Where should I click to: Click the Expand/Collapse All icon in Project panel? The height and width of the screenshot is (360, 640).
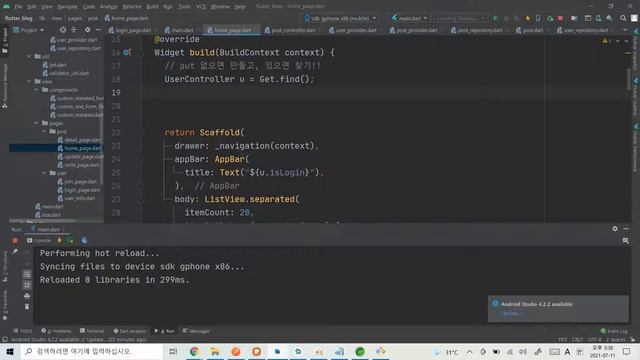(73, 30)
